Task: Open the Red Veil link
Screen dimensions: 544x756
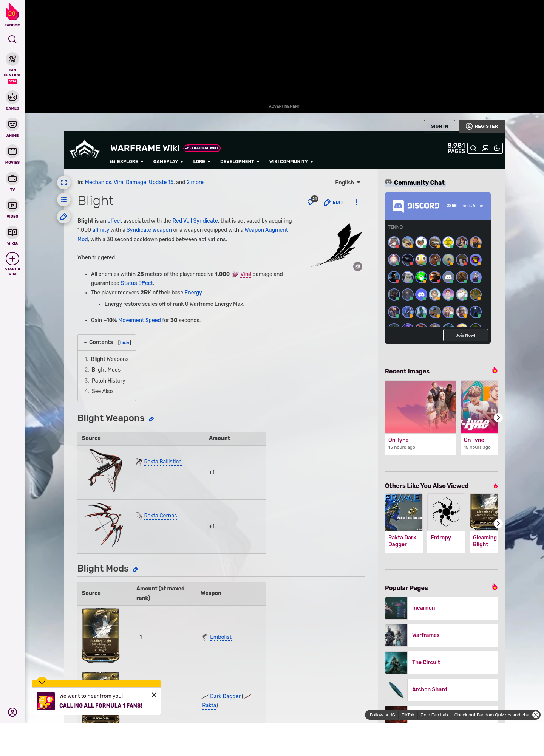Action: coord(182,221)
